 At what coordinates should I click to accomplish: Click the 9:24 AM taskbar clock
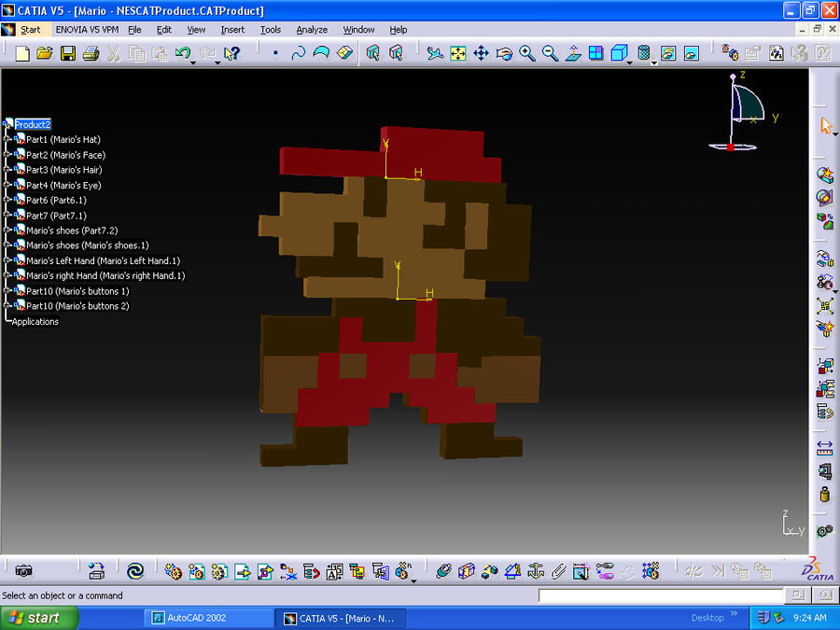(x=809, y=618)
